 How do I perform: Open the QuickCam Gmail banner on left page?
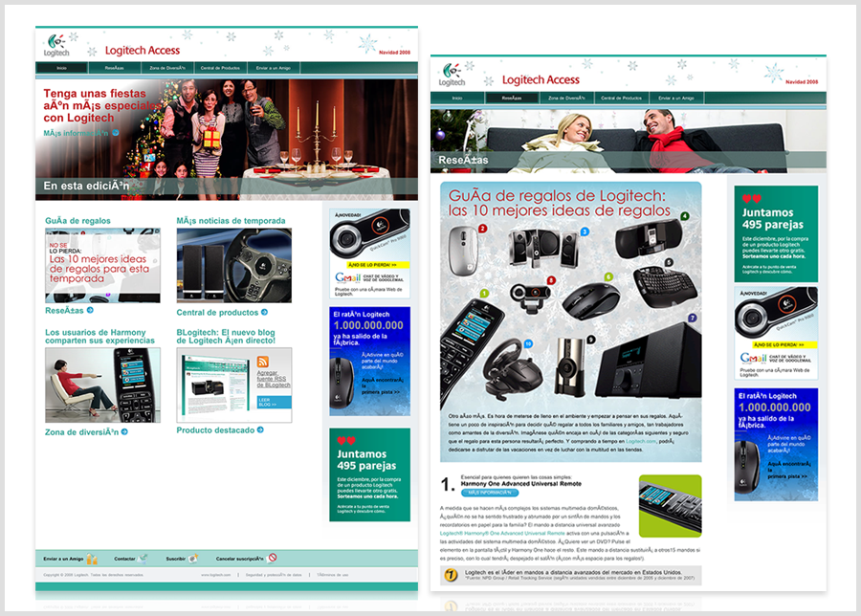(369, 253)
